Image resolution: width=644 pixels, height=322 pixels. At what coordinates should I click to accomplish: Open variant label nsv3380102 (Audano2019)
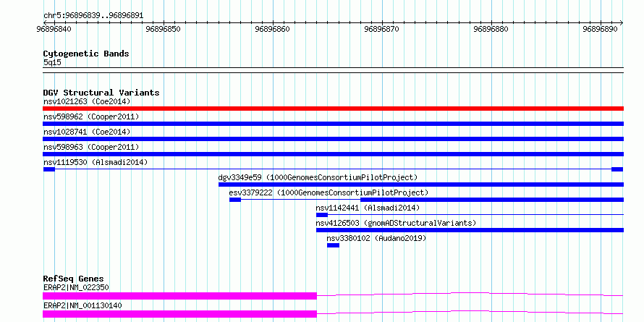pos(376,238)
